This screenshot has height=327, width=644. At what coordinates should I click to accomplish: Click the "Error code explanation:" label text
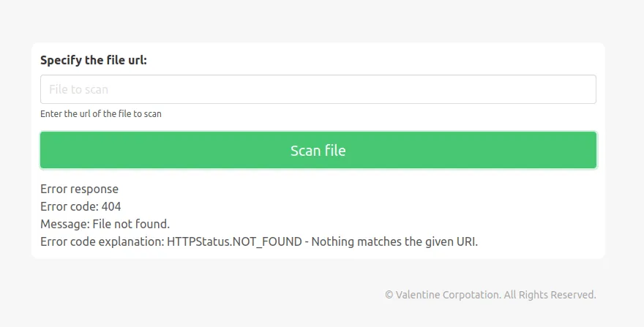pos(102,241)
